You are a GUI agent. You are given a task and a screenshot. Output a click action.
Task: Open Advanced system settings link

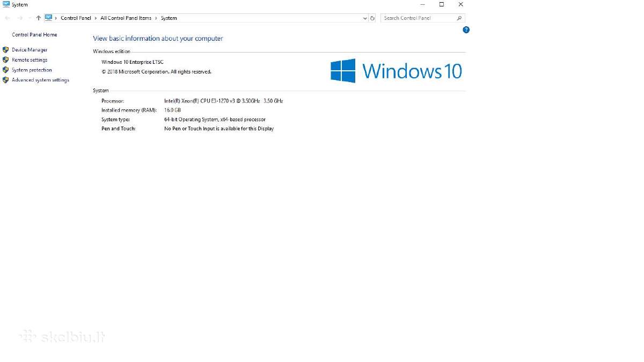coord(40,80)
